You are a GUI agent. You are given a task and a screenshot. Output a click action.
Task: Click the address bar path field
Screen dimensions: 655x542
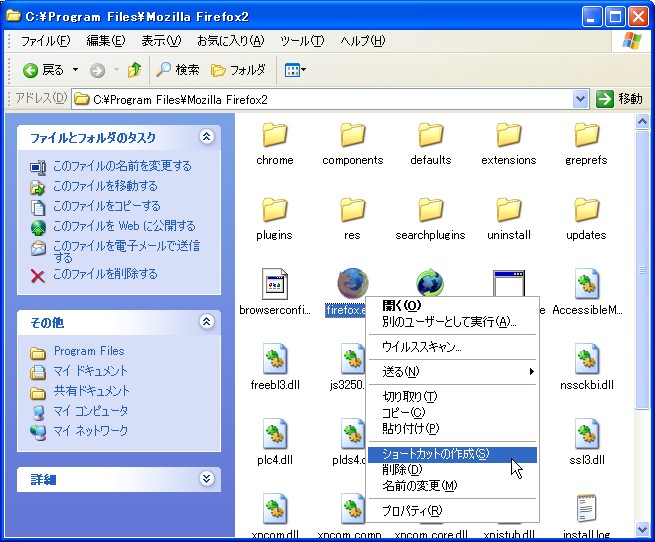tap(322, 99)
